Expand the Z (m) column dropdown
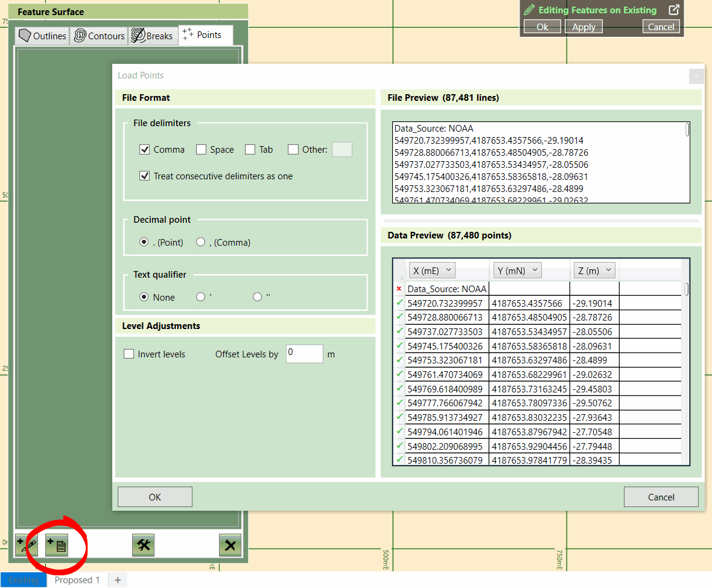 click(x=593, y=270)
